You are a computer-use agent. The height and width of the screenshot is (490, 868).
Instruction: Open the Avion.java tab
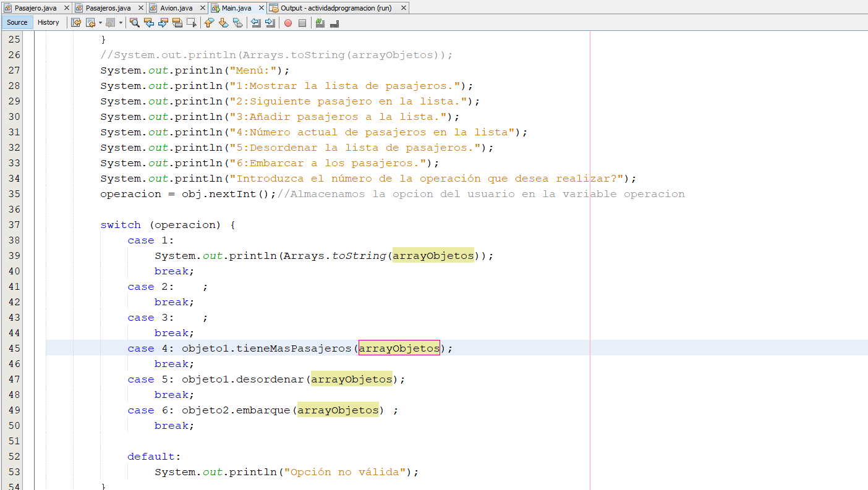click(176, 8)
